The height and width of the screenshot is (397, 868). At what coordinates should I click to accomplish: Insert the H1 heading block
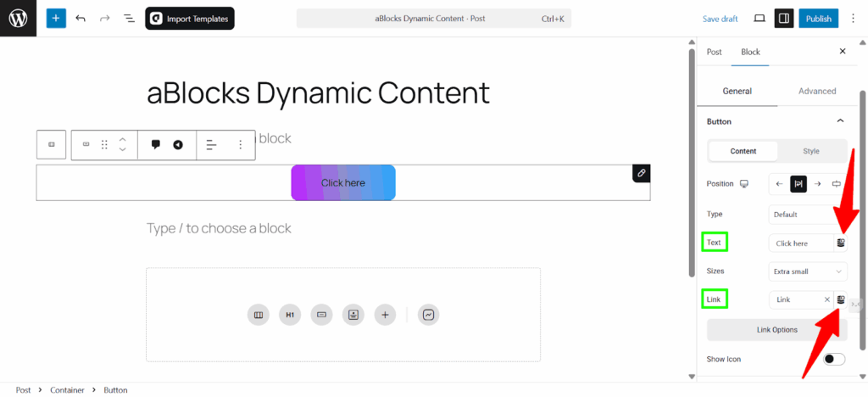[x=290, y=315]
